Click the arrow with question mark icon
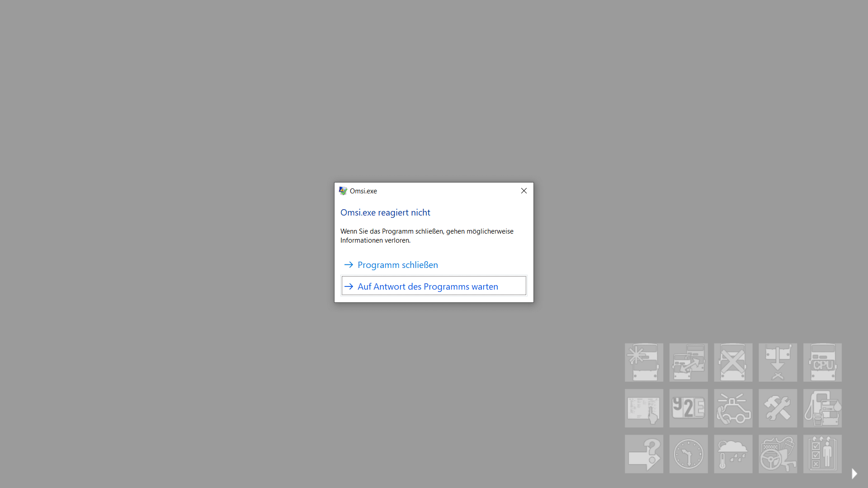This screenshot has height=488, width=868. click(x=644, y=454)
